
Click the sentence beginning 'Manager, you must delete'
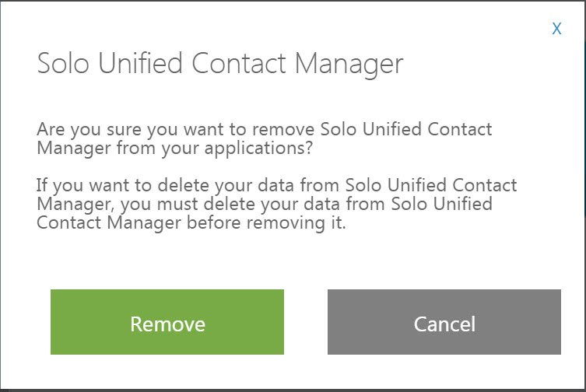point(265,205)
